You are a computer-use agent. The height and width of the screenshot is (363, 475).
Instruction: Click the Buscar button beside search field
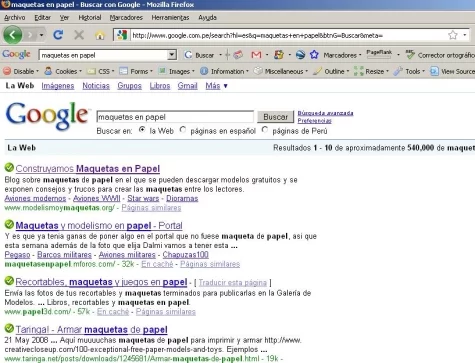click(x=275, y=117)
